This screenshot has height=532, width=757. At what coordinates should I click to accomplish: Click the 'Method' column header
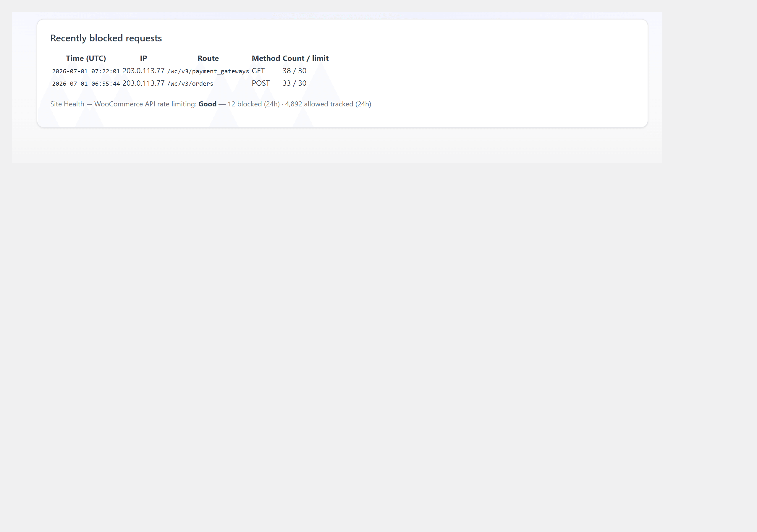(x=266, y=58)
